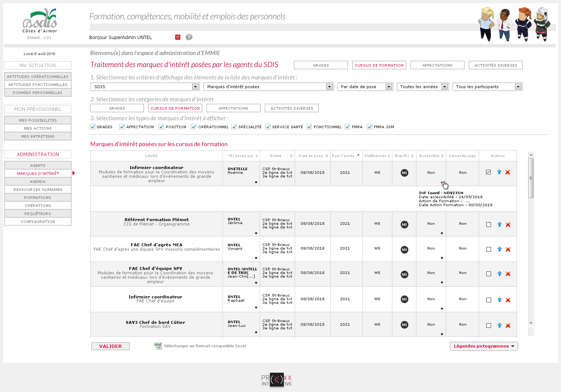Click the table vertical scrollbar thumb
This screenshot has height=392, width=561.
point(531,178)
